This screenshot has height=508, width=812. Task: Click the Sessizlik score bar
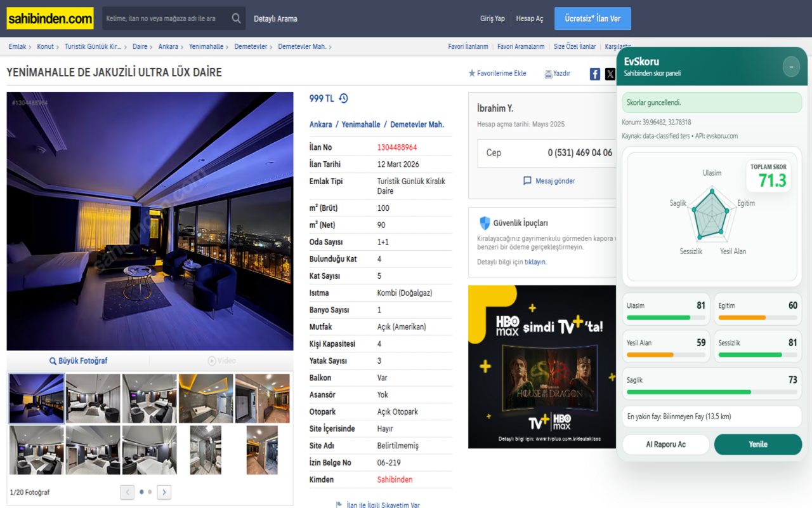click(x=757, y=354)
